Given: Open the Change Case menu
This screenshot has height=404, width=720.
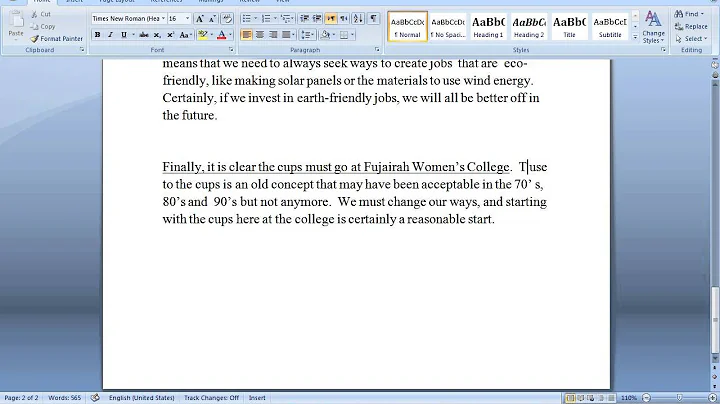Looking at the screenshot, I should (x=185, y=35).
